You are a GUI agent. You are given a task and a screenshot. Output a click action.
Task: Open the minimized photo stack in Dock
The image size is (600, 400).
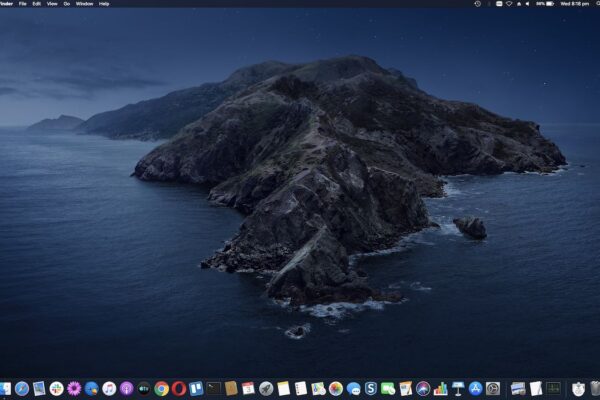click(518, 389)
